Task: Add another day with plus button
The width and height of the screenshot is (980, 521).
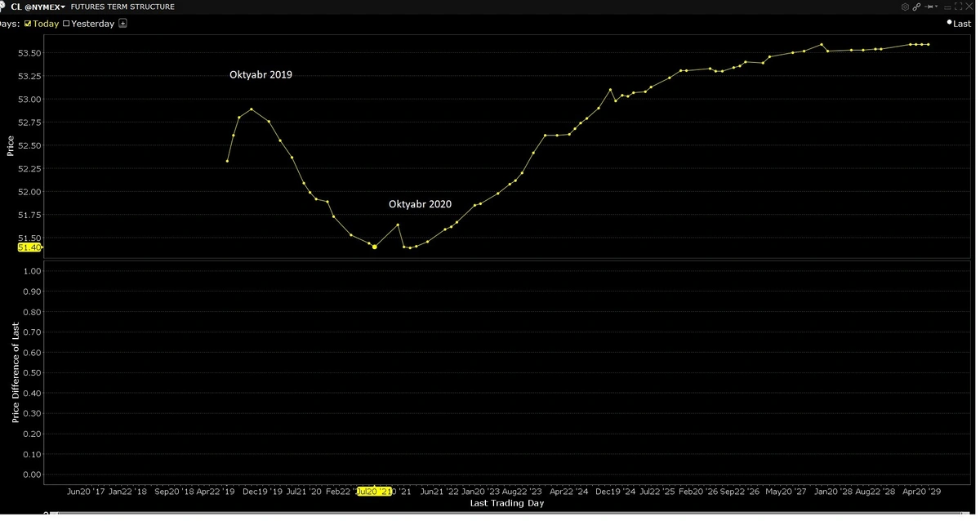Action: (x=122, y=24)
